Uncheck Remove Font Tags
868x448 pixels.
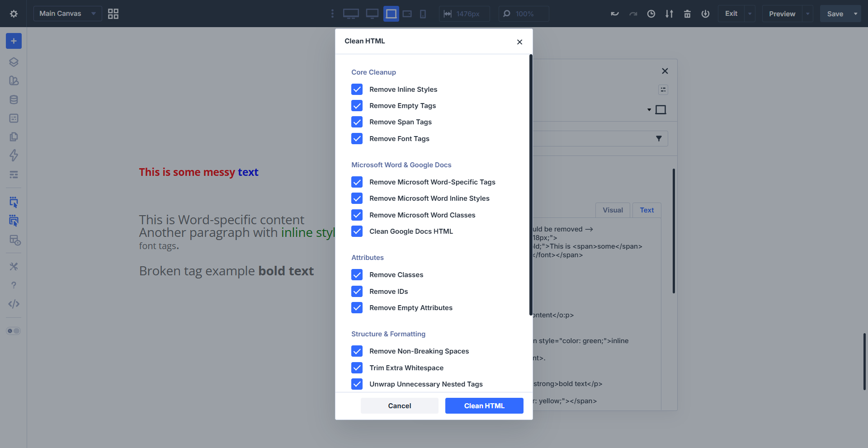point(357,139)
